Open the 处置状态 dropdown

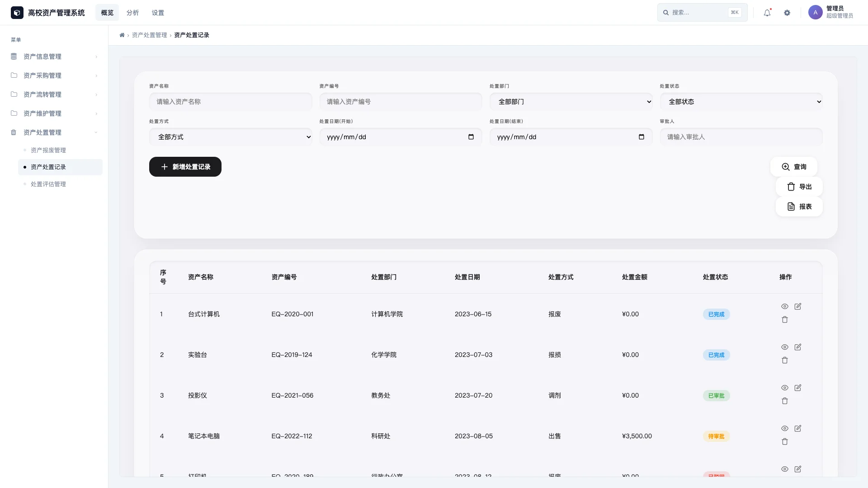[x=741, y=102]
